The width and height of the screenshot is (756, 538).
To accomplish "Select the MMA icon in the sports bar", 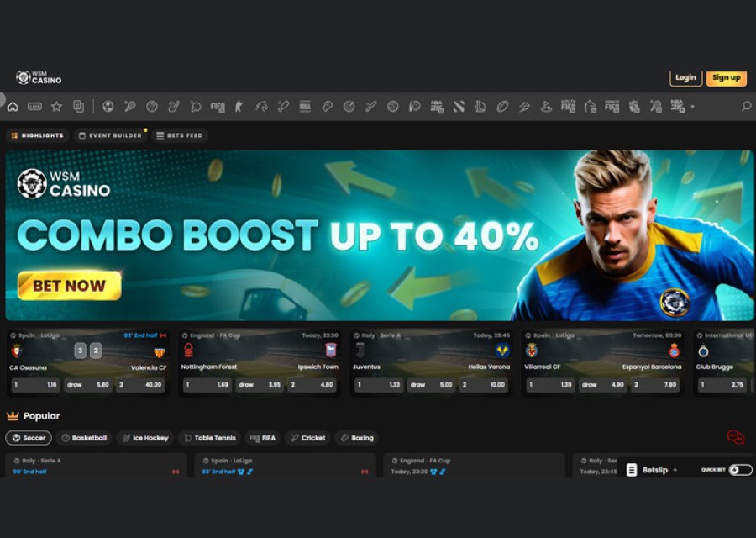I will coord(305,107).
